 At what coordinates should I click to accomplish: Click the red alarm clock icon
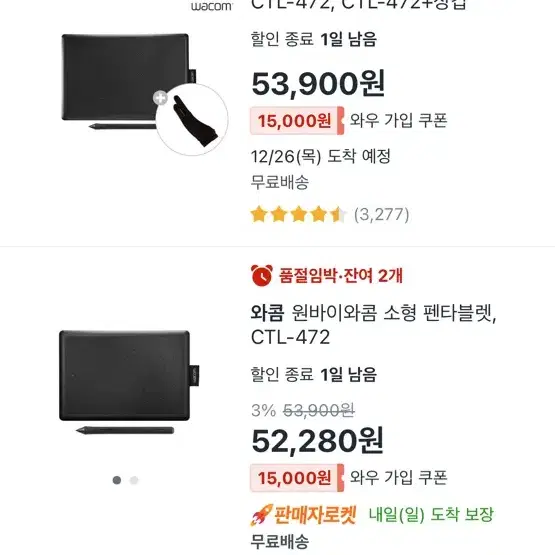(262, 275)
